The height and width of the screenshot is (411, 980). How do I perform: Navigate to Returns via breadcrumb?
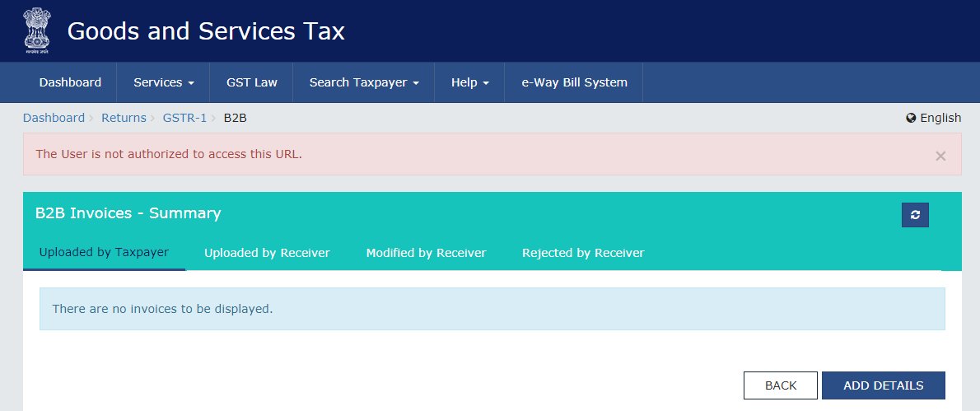click(124, 118)
